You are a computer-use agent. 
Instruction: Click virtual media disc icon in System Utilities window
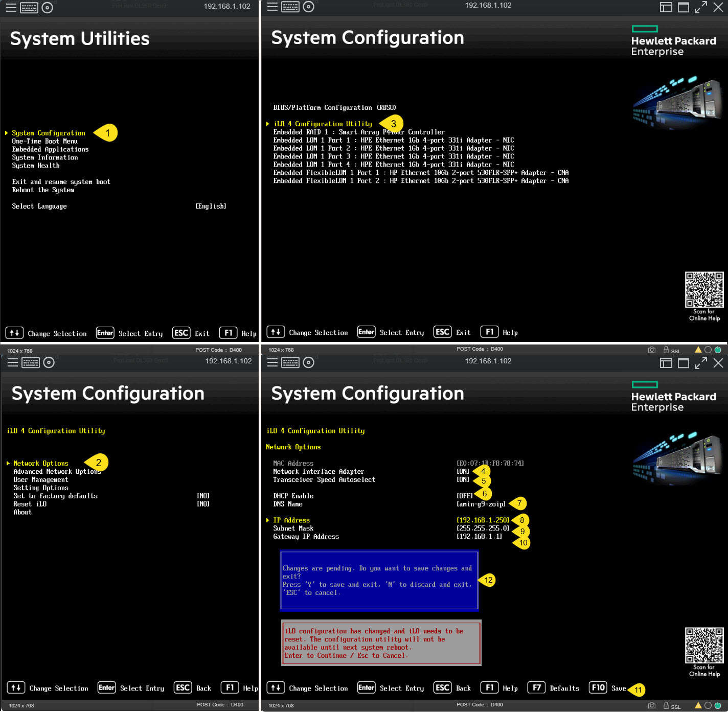(48, 8)
